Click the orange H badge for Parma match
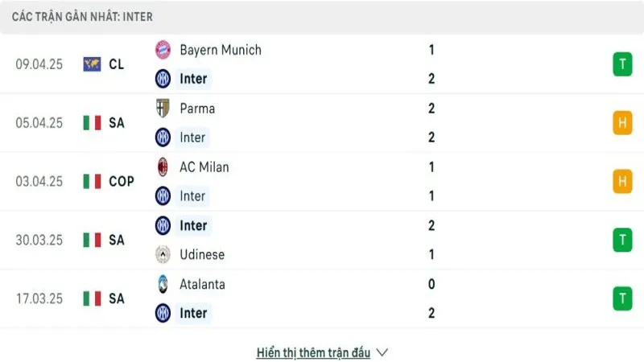 pos(622,123)
